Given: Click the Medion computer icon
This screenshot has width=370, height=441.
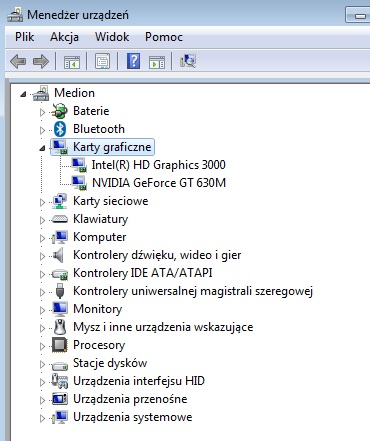Looking at the screenshot, I should (41, 93).
